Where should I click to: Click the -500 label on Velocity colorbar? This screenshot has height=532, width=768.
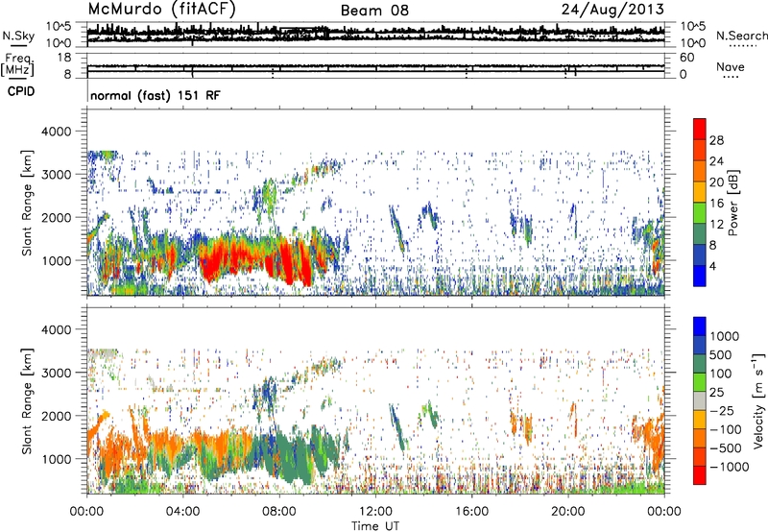click(726, 447)
